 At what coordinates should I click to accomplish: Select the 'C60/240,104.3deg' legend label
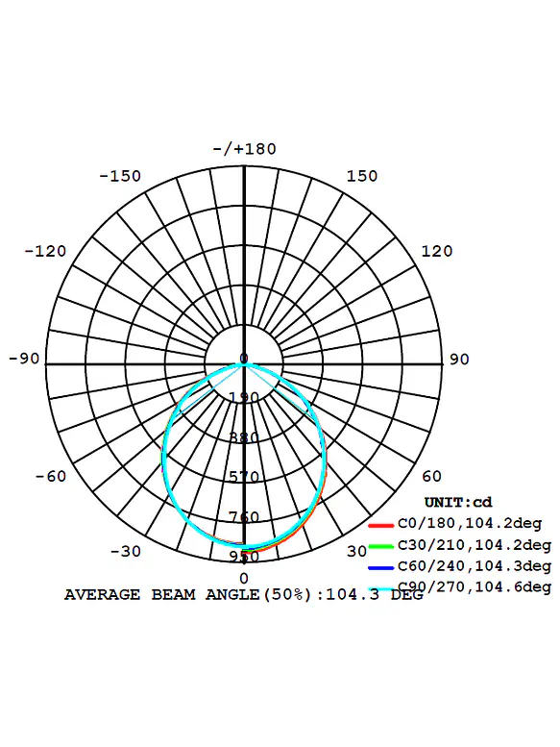[475, 566]
